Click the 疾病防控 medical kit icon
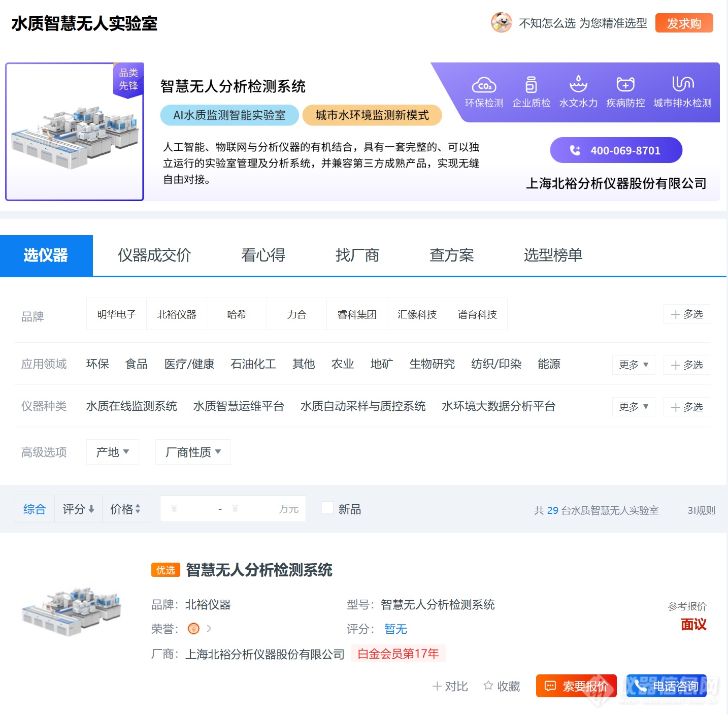Viewport: 728px width, 715px height. point(625,84)
